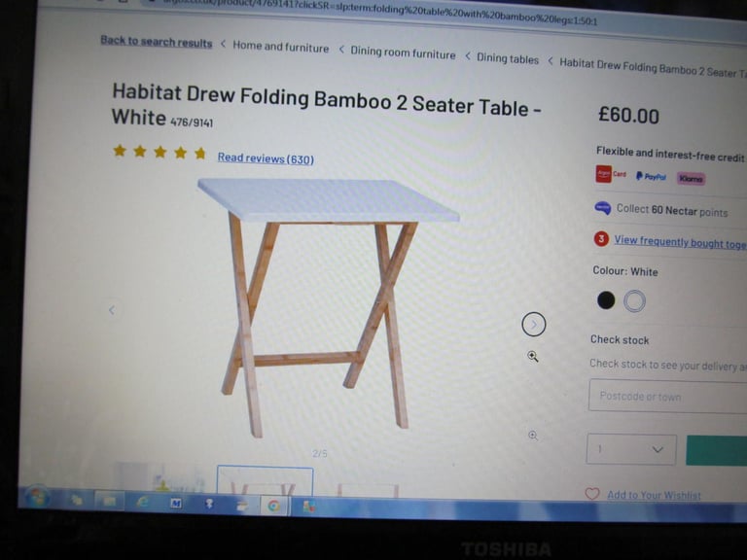Click the Klarna payment badge
Viewport: 747px width, 560px height.
691,179
